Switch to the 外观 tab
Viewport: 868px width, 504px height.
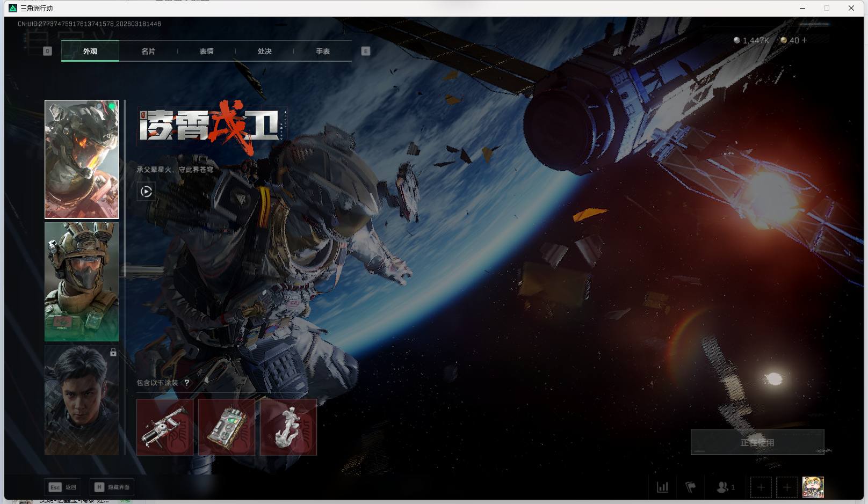(x=90, y=51)
